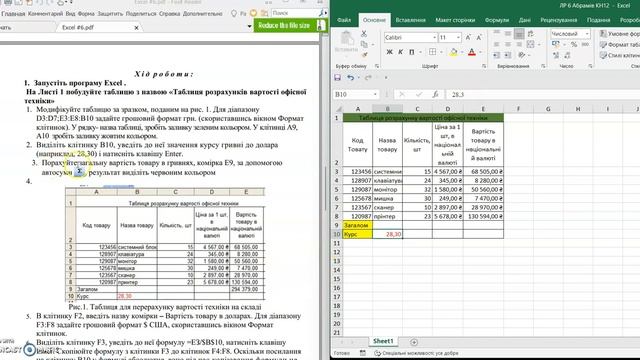Click the Insert Function fx icon
This screenshot has height=360, width=640.
point(436,94)
